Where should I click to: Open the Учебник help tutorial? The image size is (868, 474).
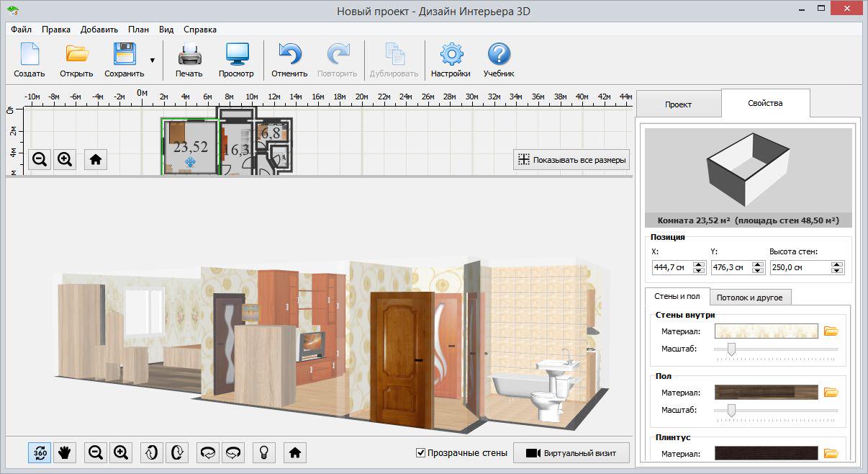coord(499,60)
